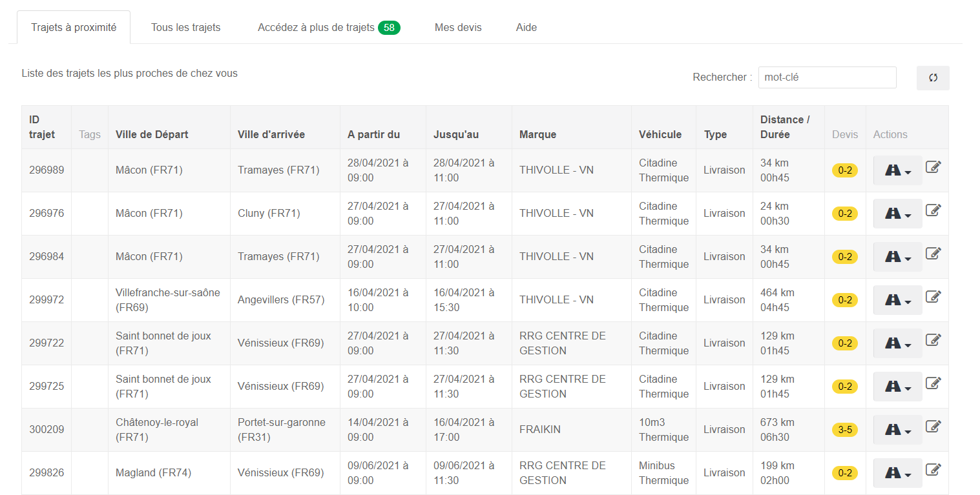Click the 673 km 06h30 distance cell
The width and height of the screenshot is (980, 495).
(x=789, y=430)
